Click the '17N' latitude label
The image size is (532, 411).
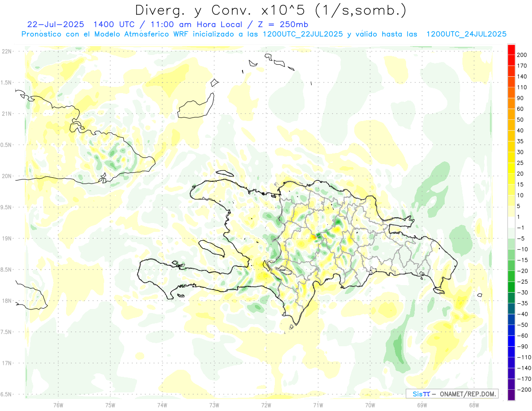8,363
